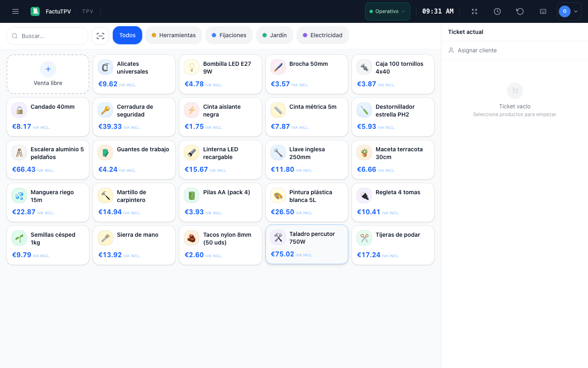Assign a customer via Asignar cliente
This screenshot has width=588, height=368.
pos(514,50)
